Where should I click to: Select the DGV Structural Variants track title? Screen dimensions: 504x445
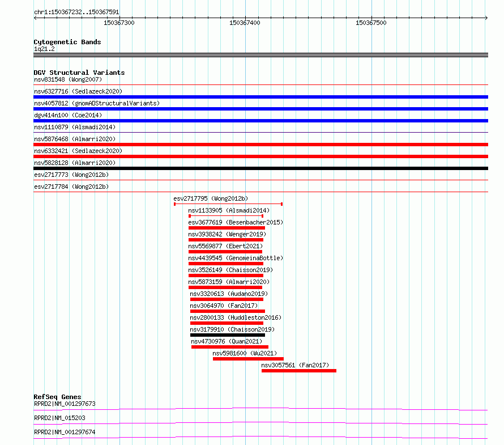click(79, 73)
